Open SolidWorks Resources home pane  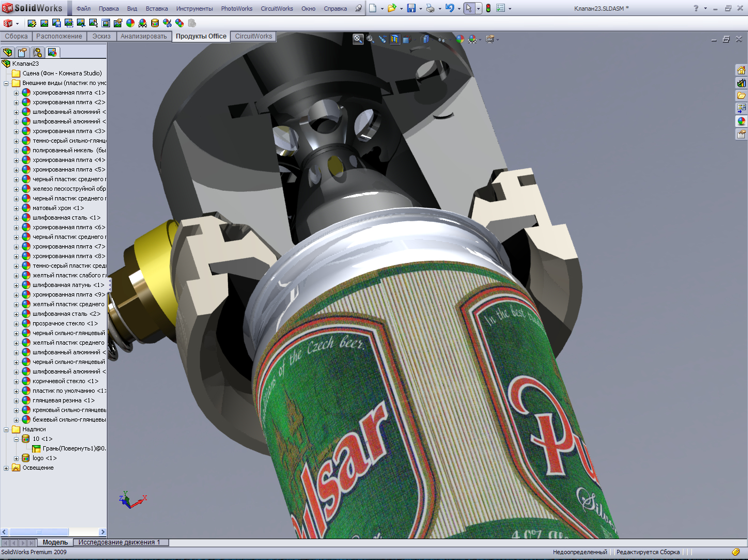coord(741,70)
